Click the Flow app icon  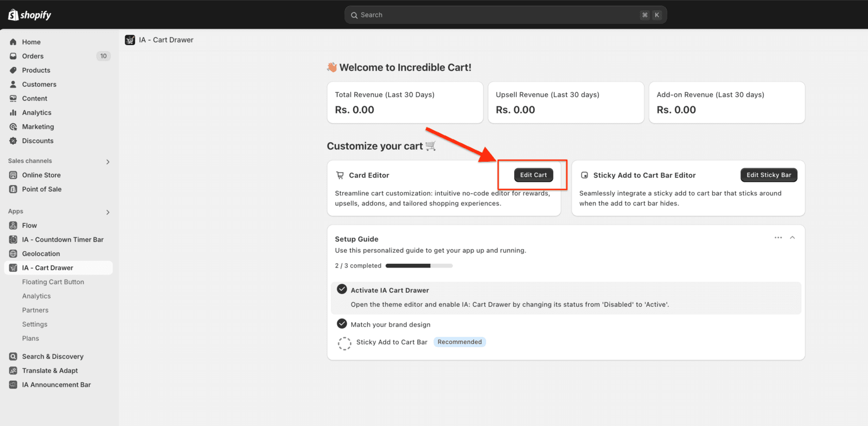click(x=13, y=225)
